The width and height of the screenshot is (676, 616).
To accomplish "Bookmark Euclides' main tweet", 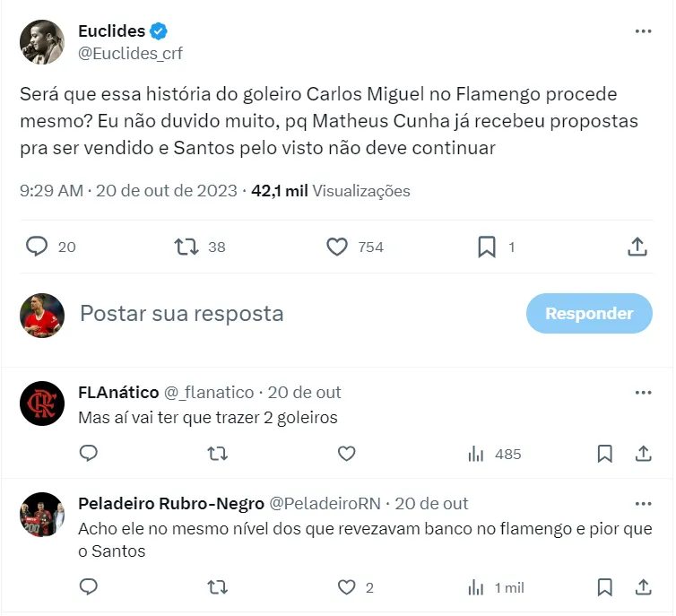I will (487, 247).
